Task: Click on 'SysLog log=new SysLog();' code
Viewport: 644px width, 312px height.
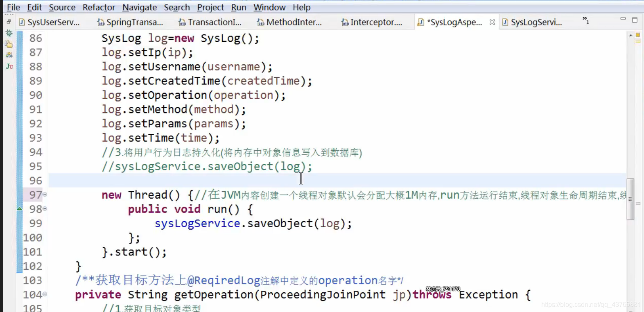Action: coord(181,38)
